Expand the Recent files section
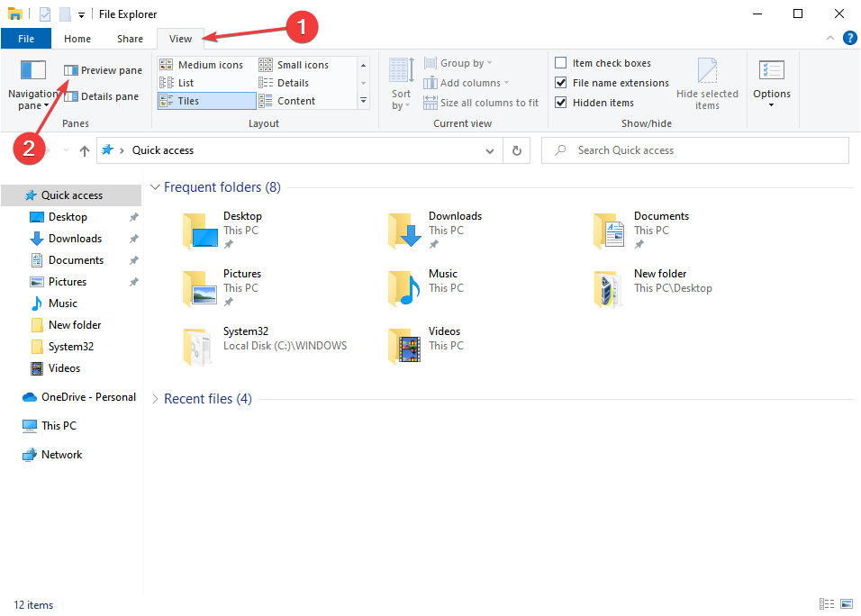861x616 pixels. click(156, 399)
